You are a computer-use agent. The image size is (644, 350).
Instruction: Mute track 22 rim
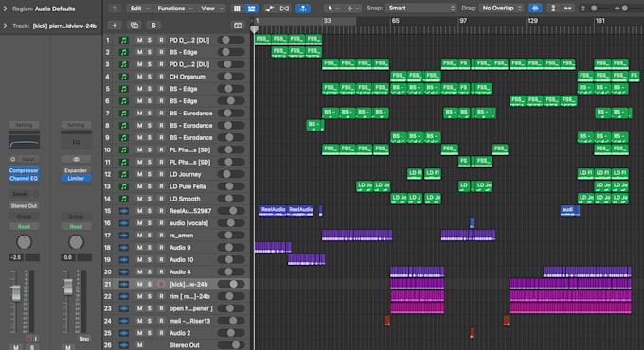tap(139, 296)
